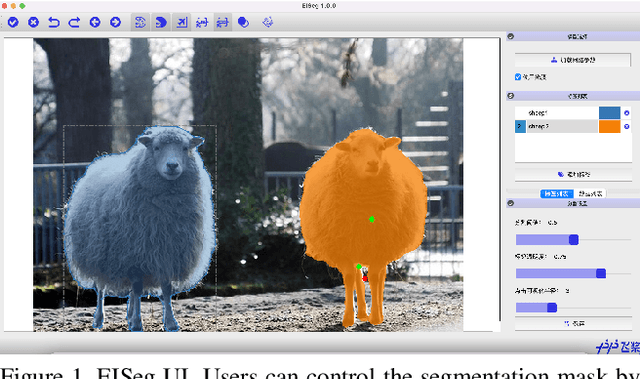Collapse the label list panel via its header icon
The height and width of the screenshot is (379, 640).
coord(511,96)
